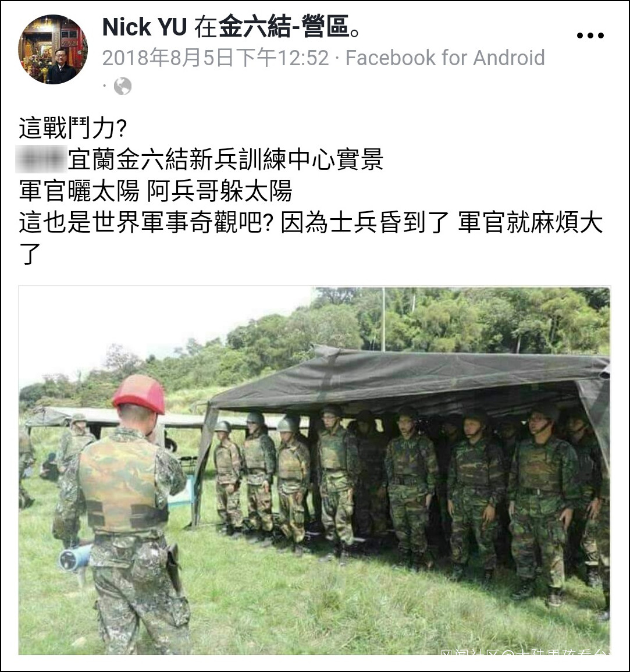Image resolution: width=630 pixels, height=672 pixels.
Task: Click the globe public privacy icon
Action: click(123, 86)
